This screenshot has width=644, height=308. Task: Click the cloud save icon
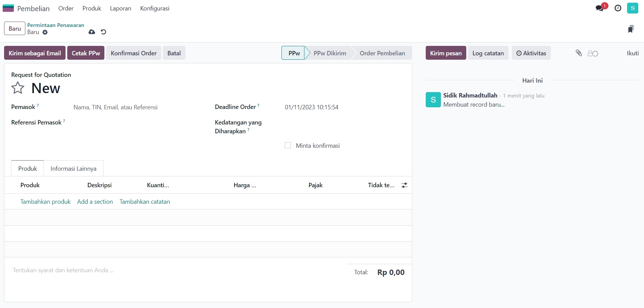tap(92, 32)
